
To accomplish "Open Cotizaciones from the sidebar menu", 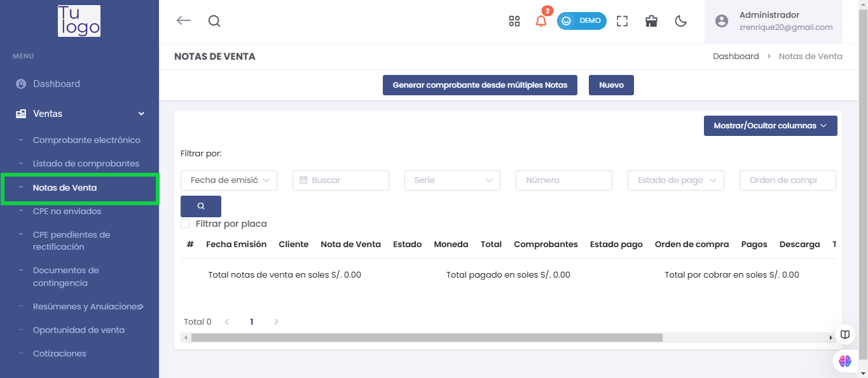I will (59, 353).
